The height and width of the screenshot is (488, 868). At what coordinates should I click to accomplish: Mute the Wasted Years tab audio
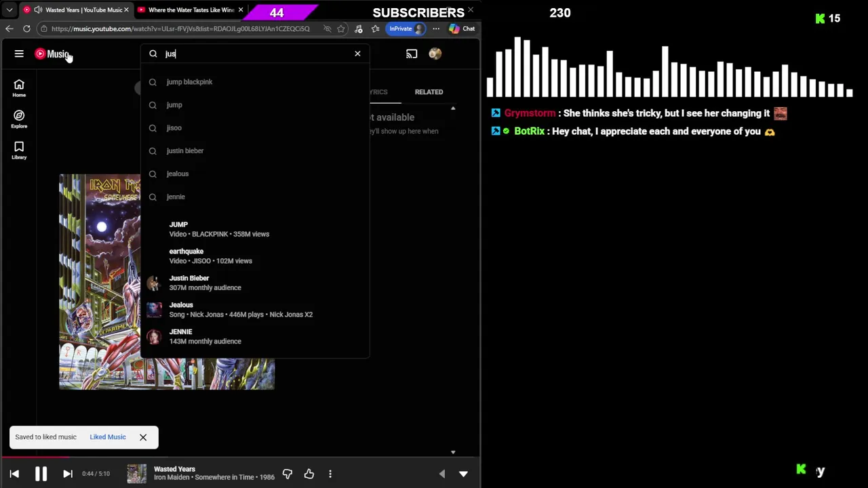point(38,10)
